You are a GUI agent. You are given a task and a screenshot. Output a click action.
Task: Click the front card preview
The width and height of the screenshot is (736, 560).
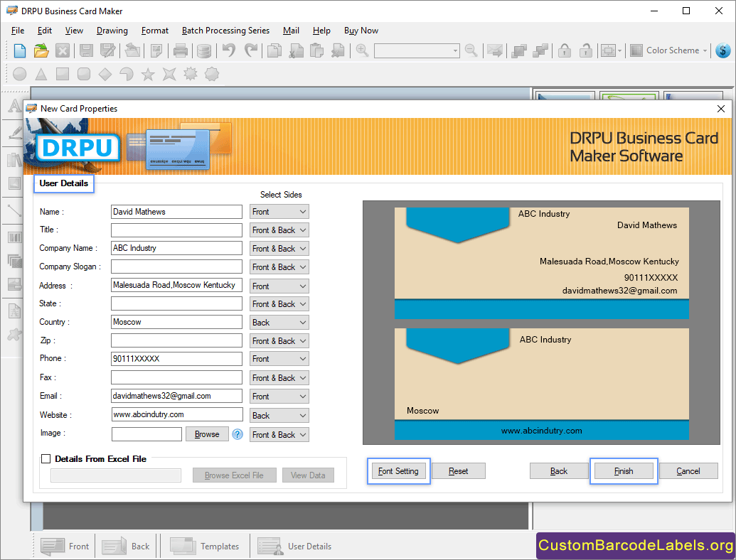(542, 263)
